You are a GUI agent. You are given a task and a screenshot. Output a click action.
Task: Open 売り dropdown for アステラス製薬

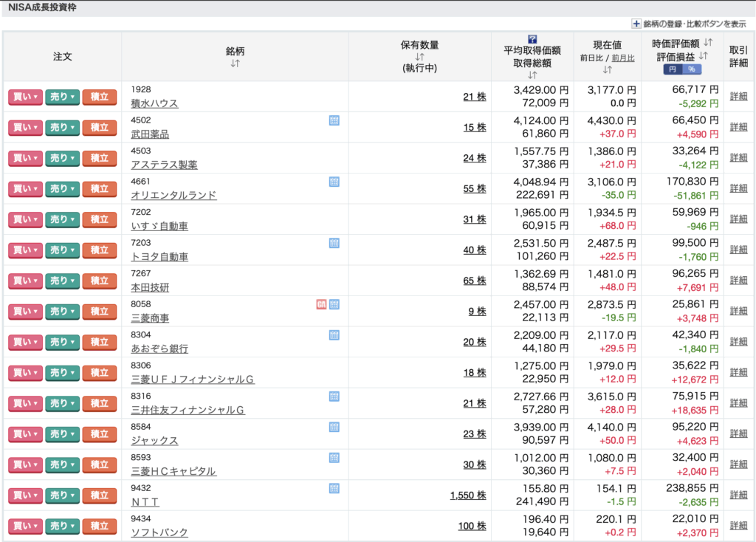click(62, 158)
